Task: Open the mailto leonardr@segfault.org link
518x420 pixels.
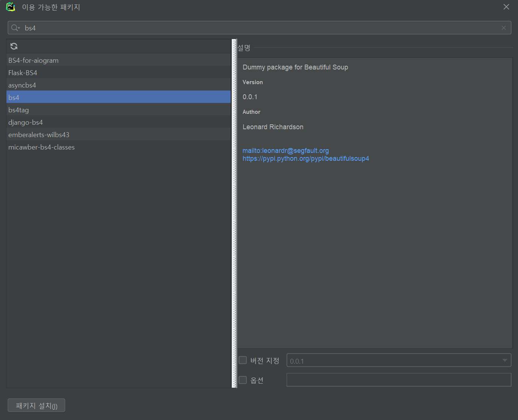Action: [x=285, y=151]
